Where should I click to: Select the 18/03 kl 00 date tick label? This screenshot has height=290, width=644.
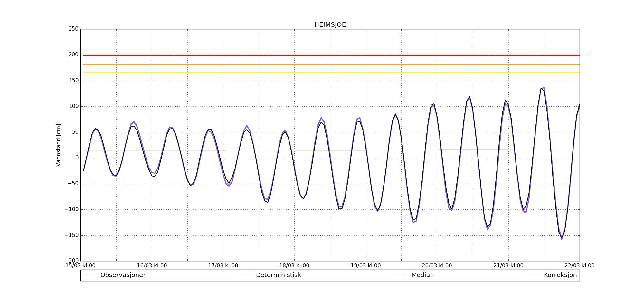point(294,266)
